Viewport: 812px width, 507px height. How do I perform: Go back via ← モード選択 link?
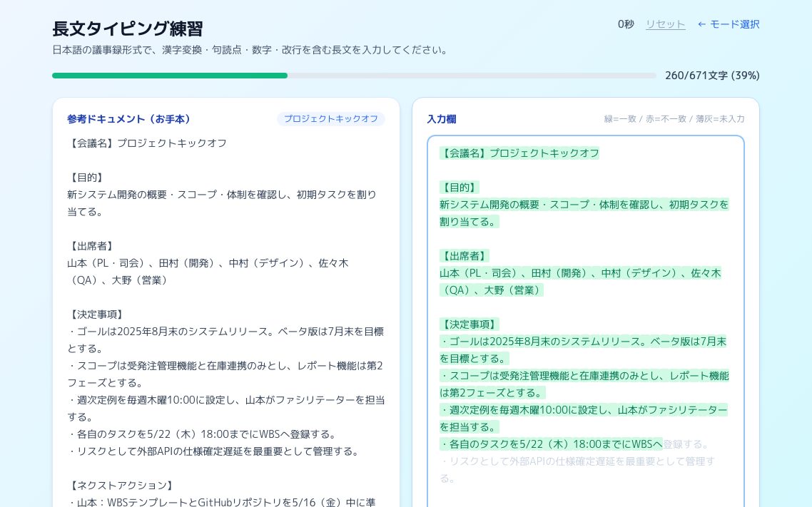coord(728,24)
